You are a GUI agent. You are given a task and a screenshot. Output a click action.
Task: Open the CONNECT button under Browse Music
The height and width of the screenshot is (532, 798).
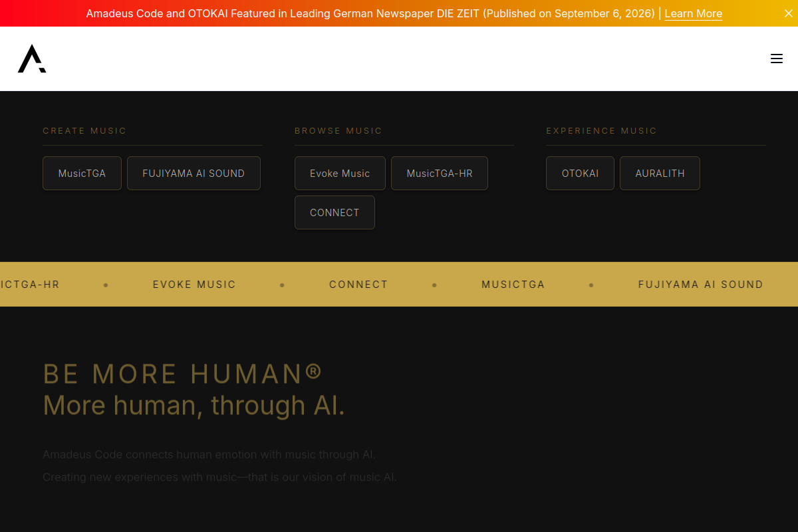(334, 212)
